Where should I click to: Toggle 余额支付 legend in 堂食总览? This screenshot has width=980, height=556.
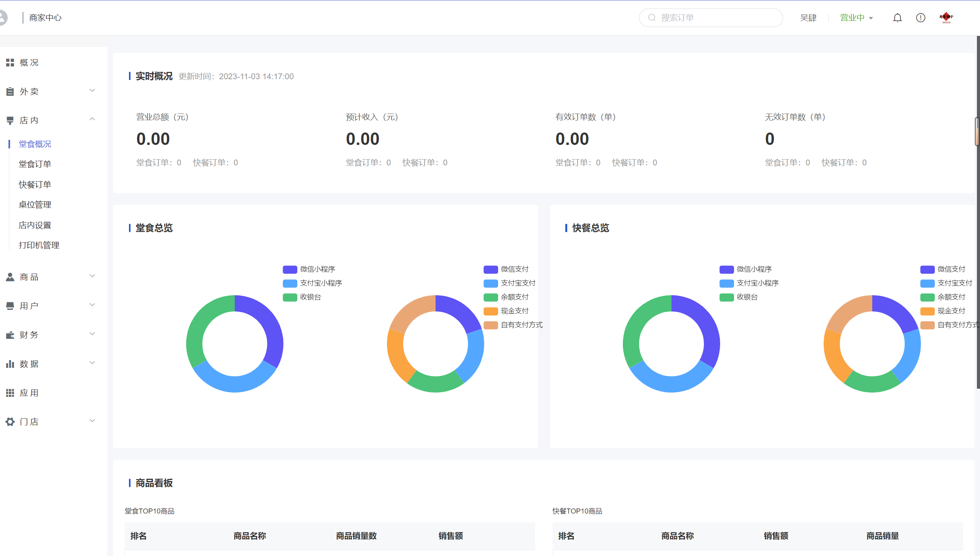(506, 297)
